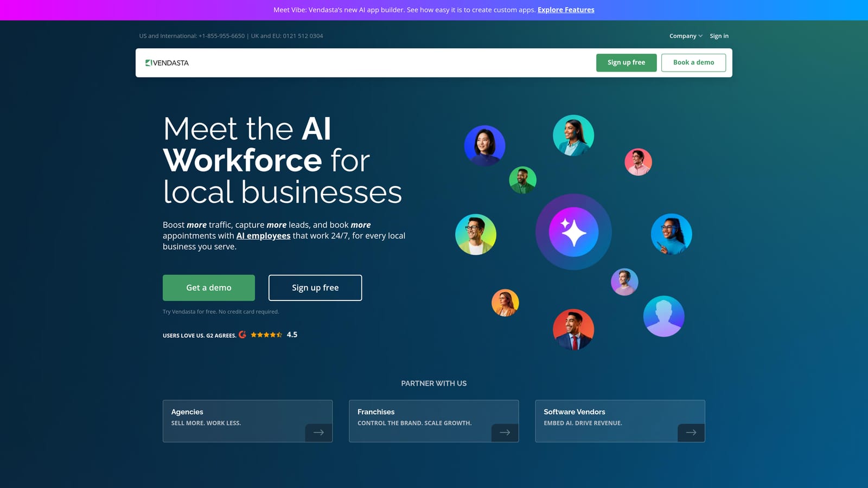Select the avatar of man with glasses on yellow-green circle

476,234
